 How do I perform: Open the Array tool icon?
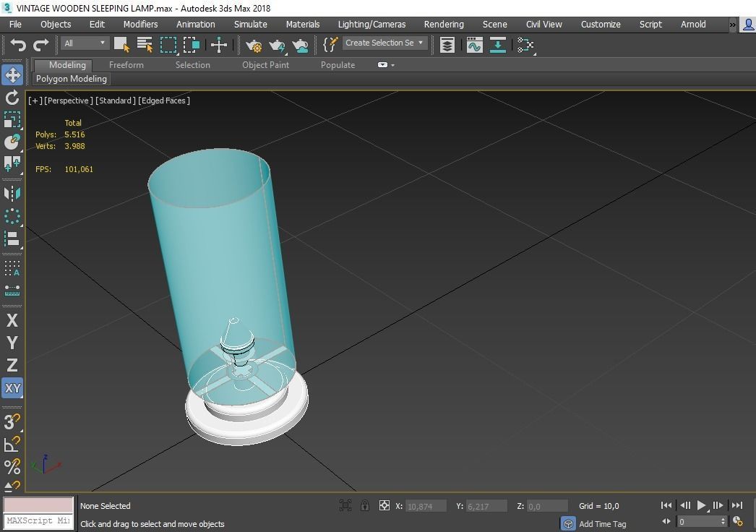(12, 267)
